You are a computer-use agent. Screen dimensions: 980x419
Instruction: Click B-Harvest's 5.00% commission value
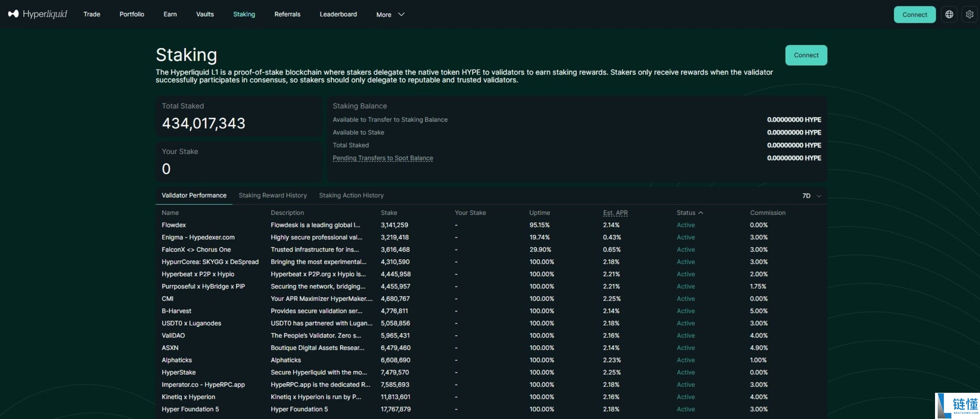tap(759, 311)
